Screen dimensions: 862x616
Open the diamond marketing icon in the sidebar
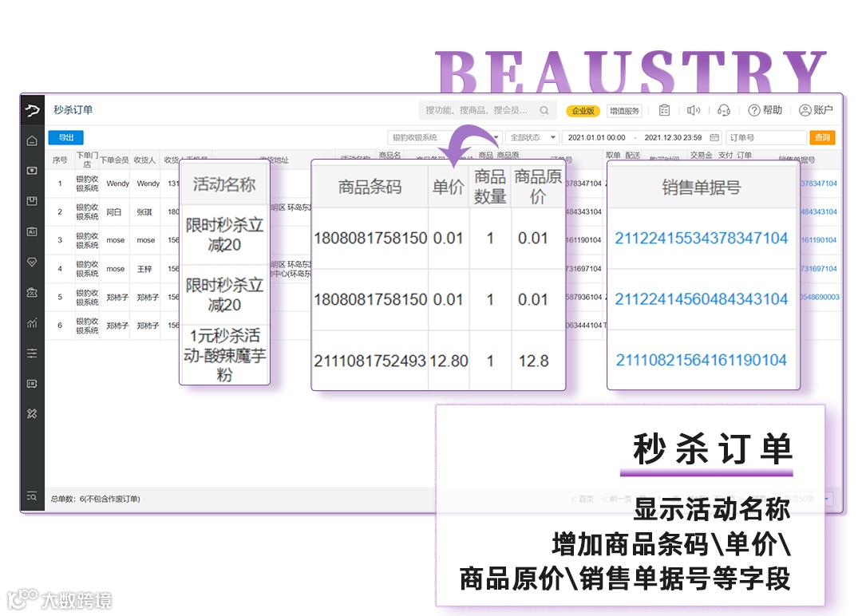point(32,262)
